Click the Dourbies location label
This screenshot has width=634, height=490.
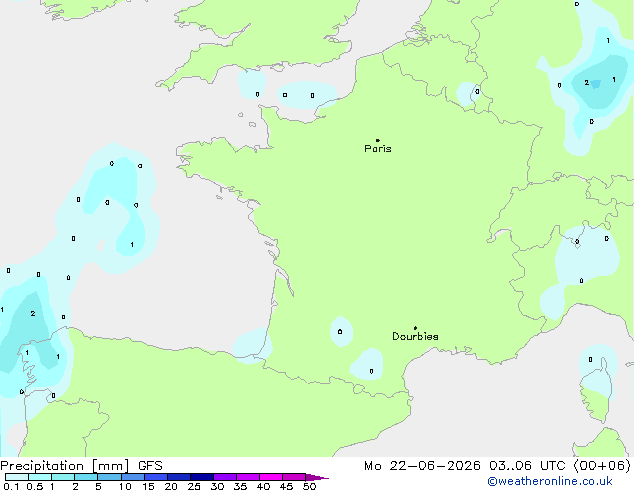[415, 336]
